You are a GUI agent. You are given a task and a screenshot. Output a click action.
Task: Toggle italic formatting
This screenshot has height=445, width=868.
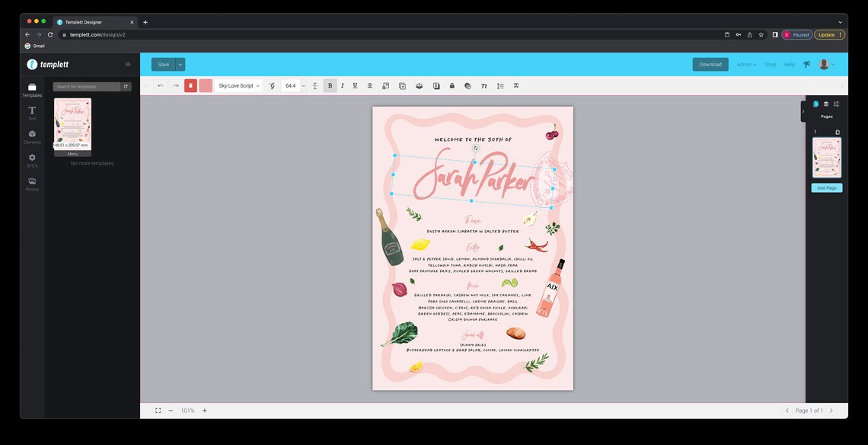pyautogui.click(x=342, y=85)
